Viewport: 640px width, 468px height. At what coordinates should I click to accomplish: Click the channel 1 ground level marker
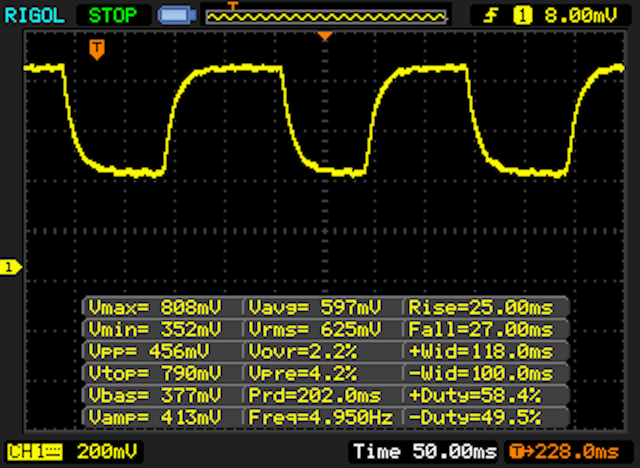[x=10, y=266]
